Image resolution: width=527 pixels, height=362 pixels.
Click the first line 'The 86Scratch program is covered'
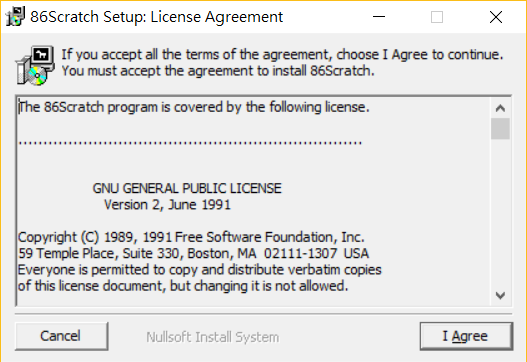point(194,107)
